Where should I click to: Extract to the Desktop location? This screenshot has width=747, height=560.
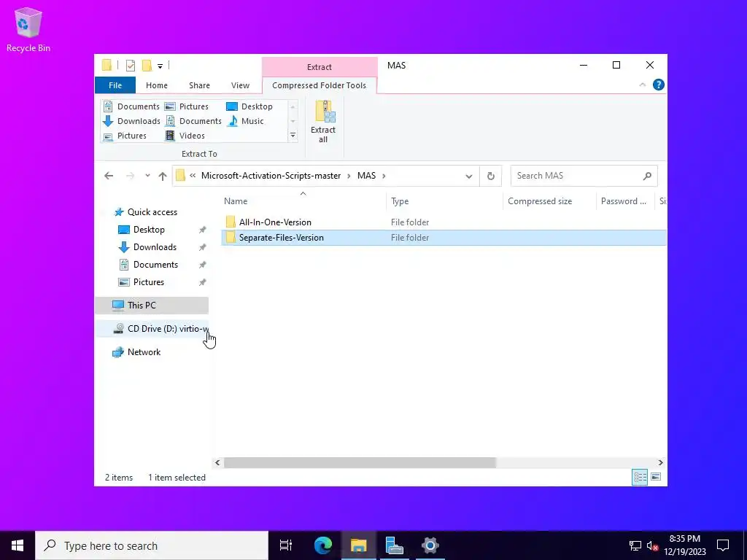tap(249, 106)
